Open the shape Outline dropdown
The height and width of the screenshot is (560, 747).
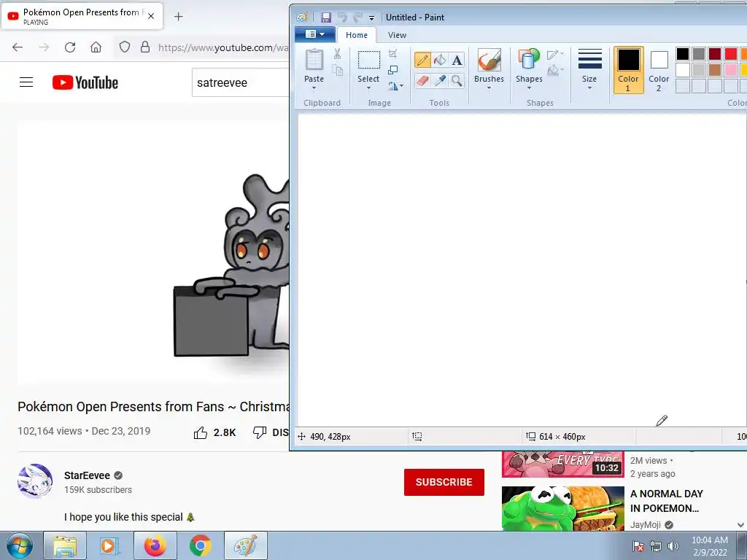pos(555,54)
